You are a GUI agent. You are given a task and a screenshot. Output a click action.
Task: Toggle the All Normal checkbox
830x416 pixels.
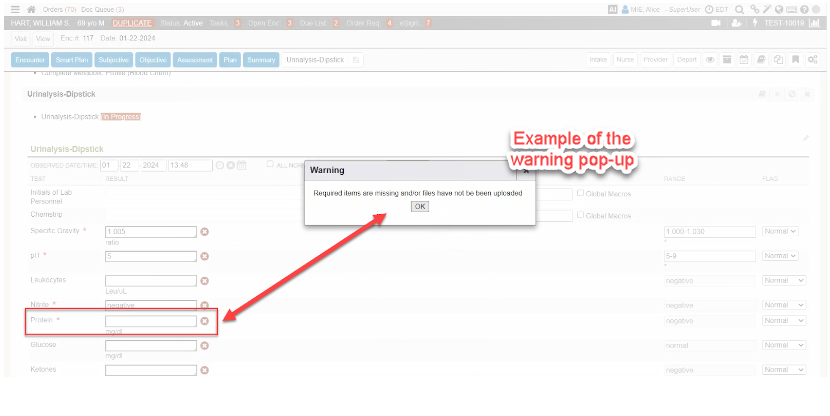point(270,164)
